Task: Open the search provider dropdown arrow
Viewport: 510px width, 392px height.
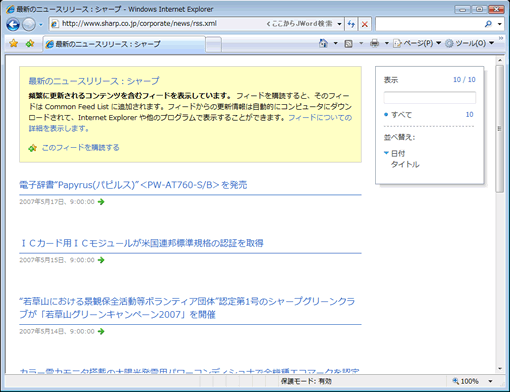Action: pos(499,24)
